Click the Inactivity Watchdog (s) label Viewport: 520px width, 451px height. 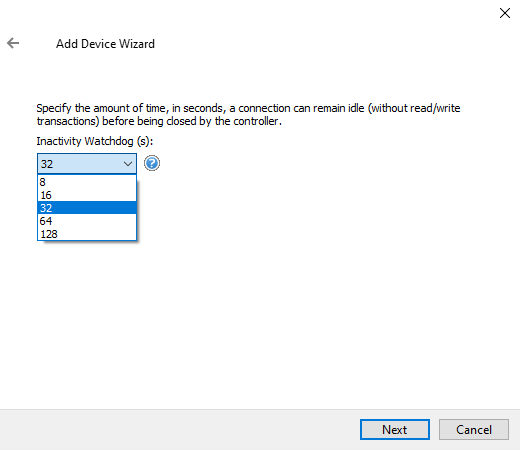95,141
